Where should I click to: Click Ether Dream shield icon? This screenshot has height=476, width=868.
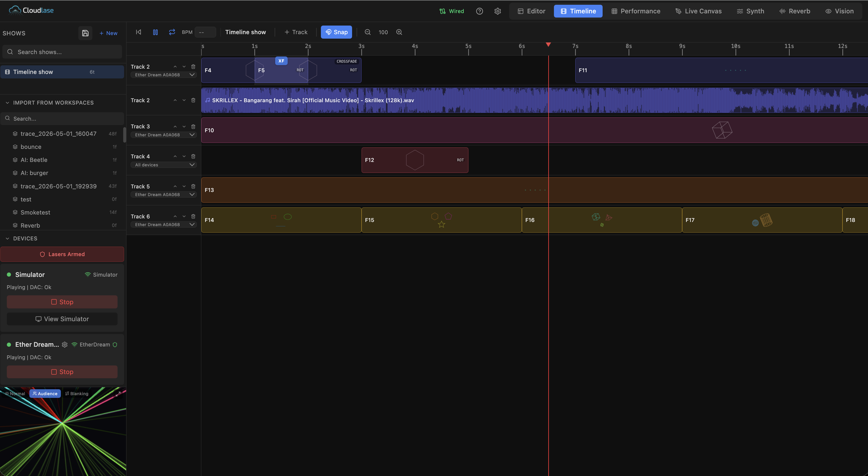[x=115, y=344]
